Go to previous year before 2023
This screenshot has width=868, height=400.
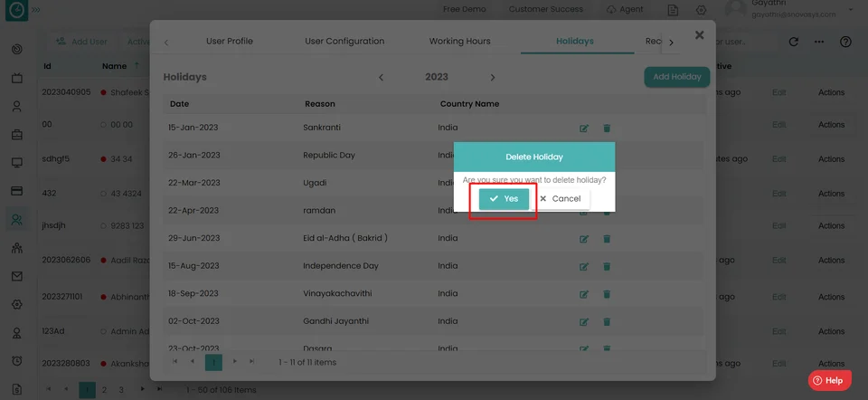pos(381,78)
